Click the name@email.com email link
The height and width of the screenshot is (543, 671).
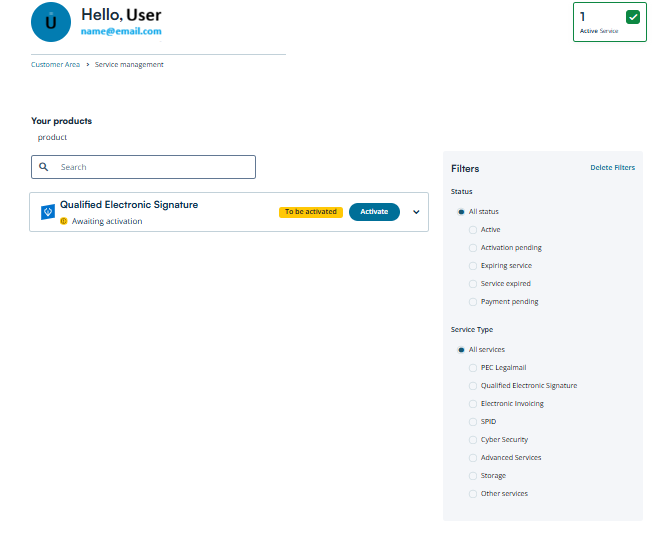pos(121,31)
